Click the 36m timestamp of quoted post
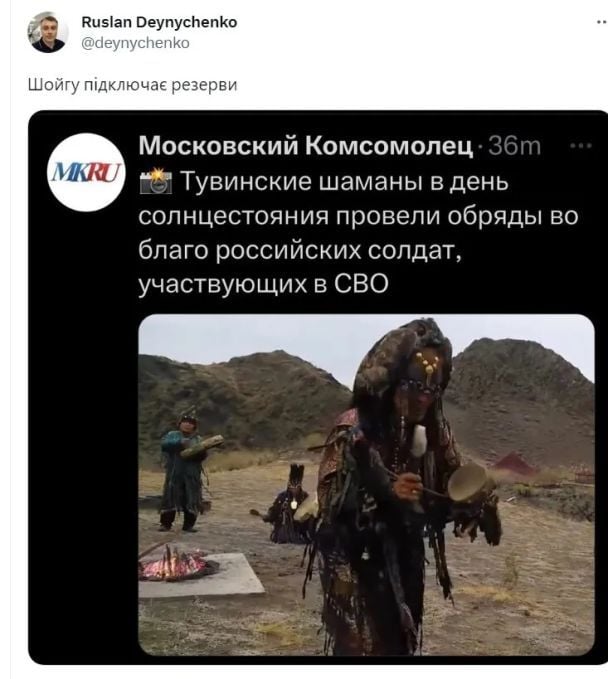 [514, 146]
